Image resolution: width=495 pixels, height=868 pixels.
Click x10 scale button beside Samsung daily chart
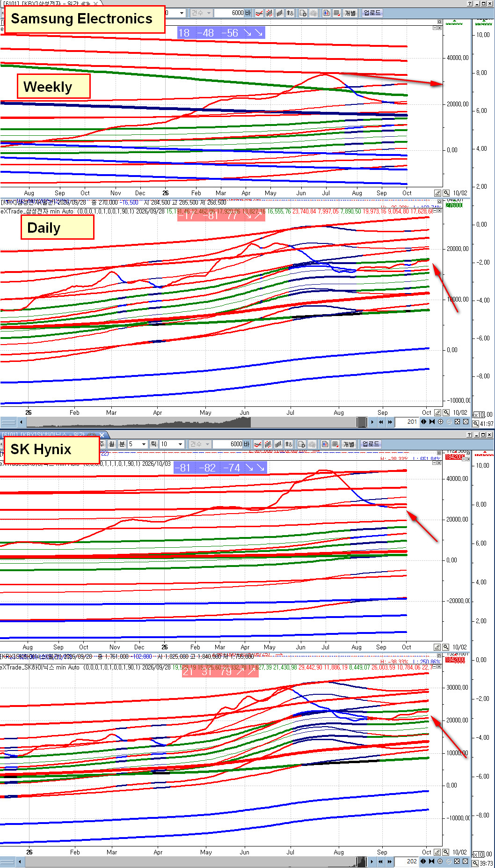(x=479, y=415)
